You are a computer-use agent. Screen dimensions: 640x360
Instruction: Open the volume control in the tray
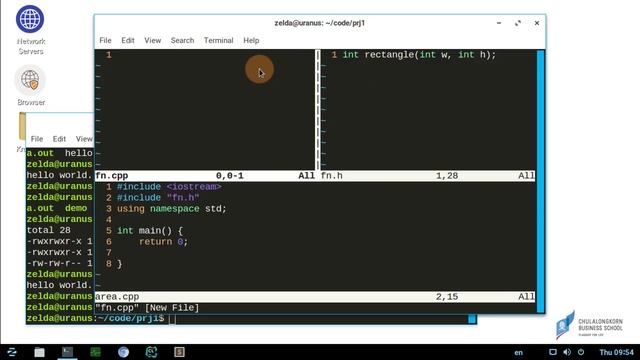567,352
